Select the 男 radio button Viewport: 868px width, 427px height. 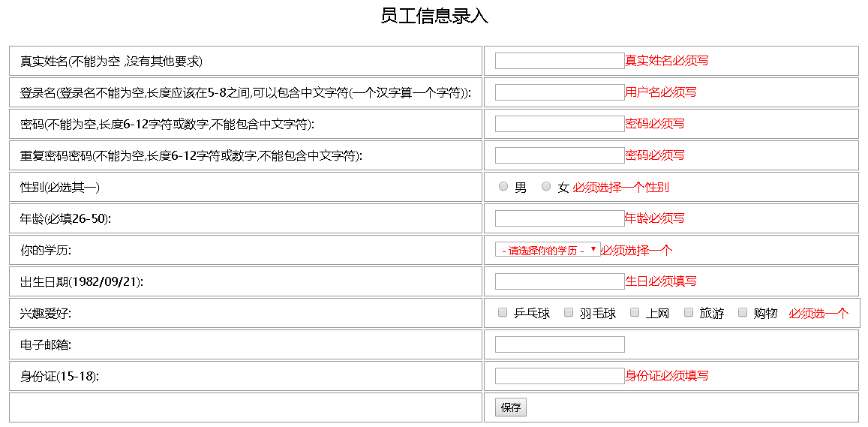point(503,187)
